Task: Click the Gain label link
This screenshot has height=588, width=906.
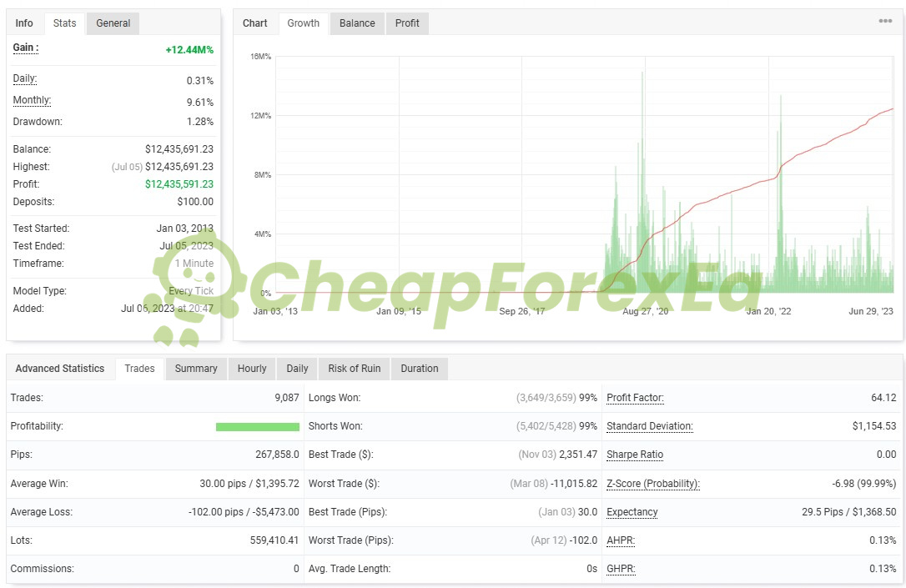Action: [26, 48]
